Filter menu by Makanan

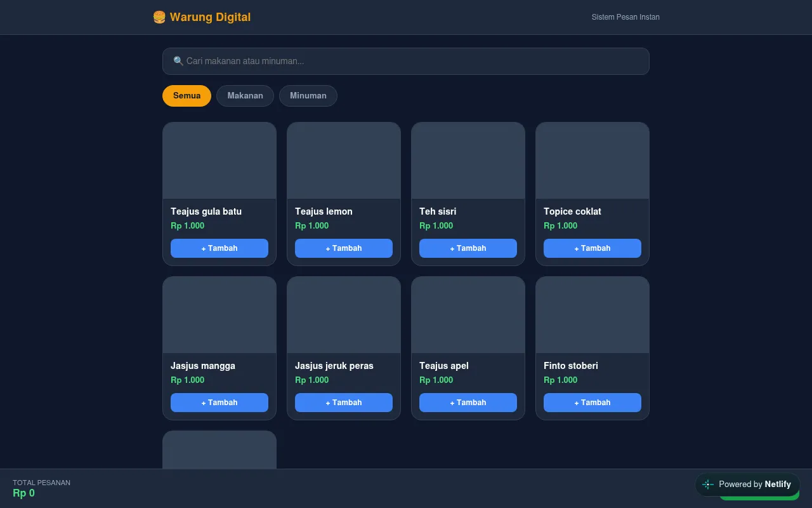tap(245, 96)
